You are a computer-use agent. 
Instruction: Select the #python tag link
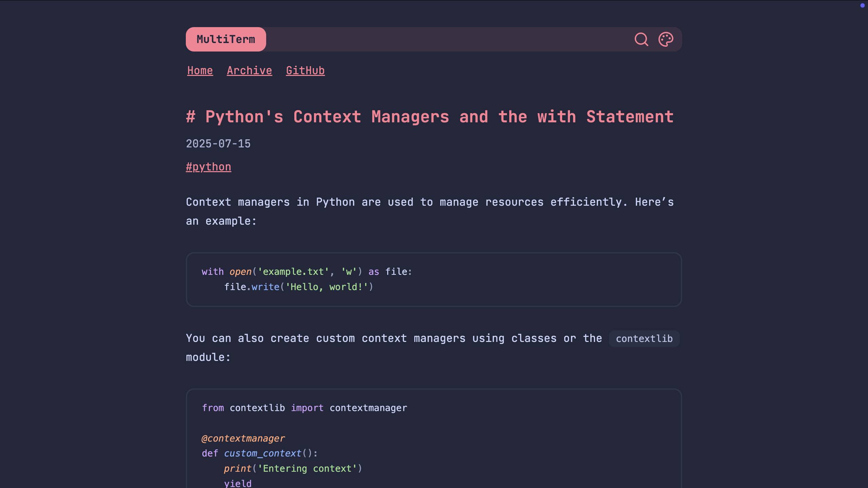[x=209, y=167]
